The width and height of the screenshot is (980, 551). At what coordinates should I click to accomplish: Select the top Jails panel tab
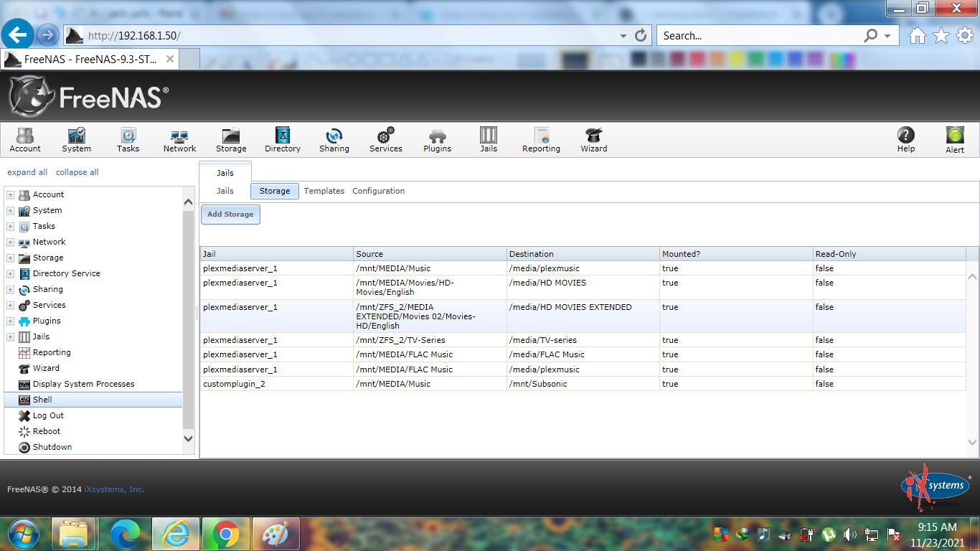click(x=225, y=172)
